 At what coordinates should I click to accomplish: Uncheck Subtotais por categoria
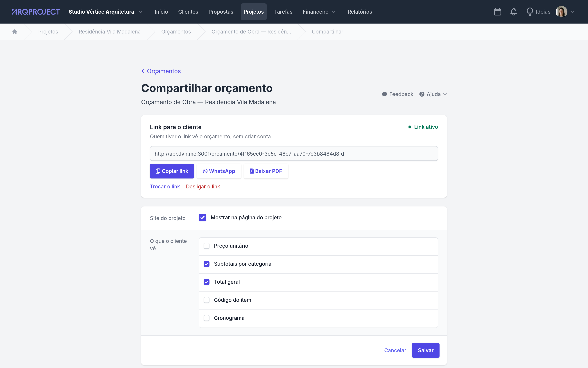pos(207,264)
